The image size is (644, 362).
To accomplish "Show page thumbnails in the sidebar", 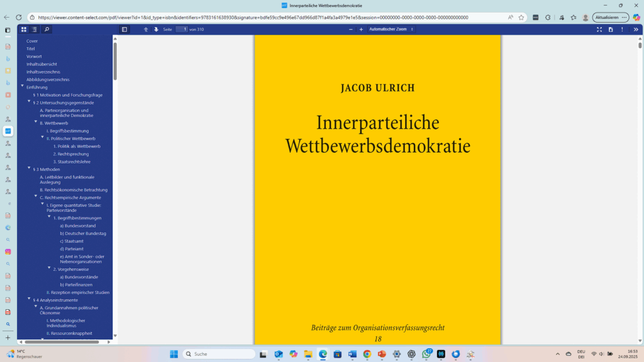I will [x=23, y=29].
